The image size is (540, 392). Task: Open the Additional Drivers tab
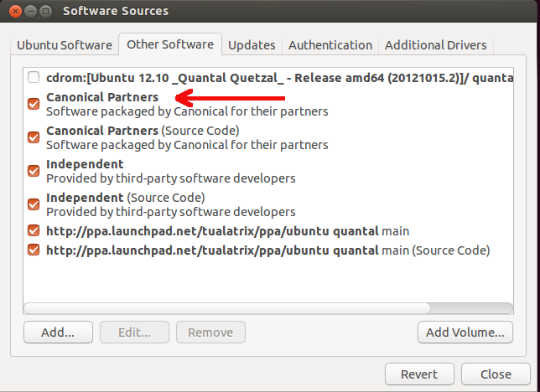(x=435, y=45)
